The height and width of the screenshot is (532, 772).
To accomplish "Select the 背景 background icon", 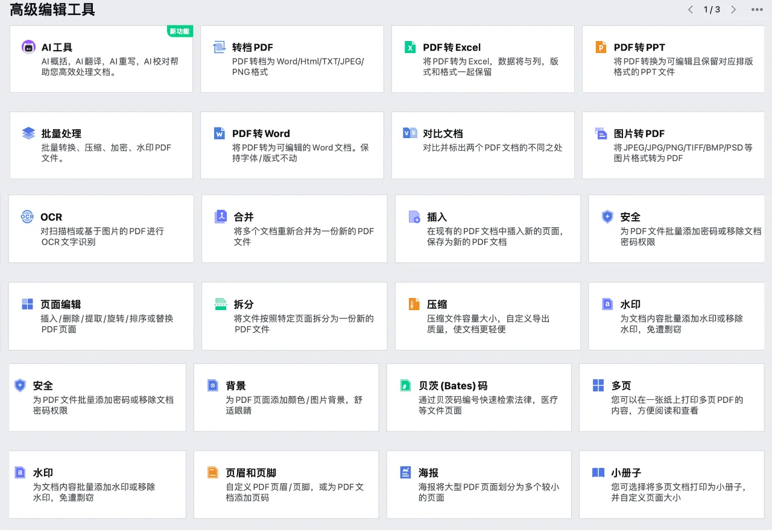I will pos(212,385).
